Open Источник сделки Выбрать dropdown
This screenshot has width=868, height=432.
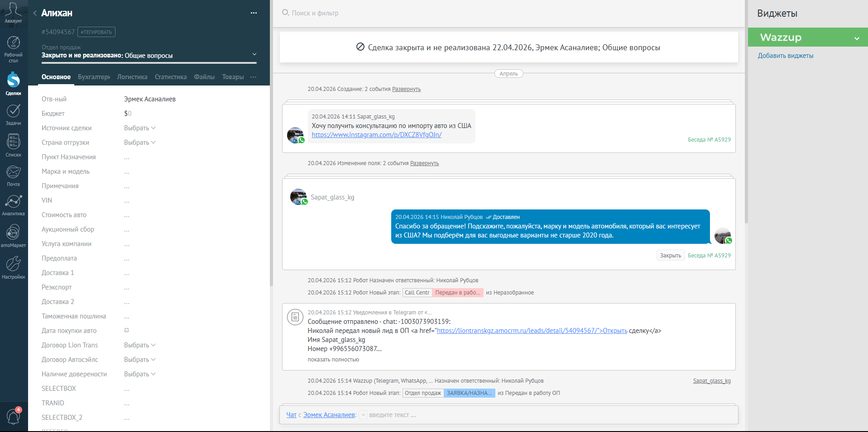[140, 128]
